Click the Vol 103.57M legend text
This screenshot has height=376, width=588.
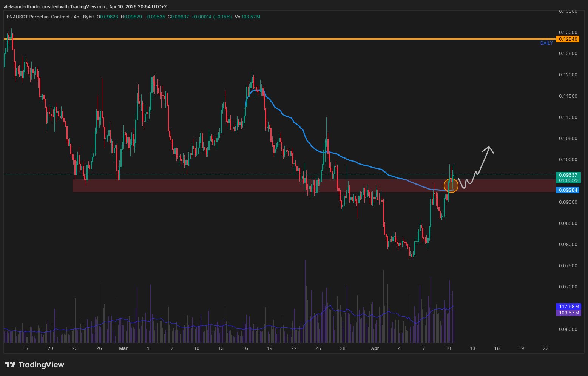[247, 17]
